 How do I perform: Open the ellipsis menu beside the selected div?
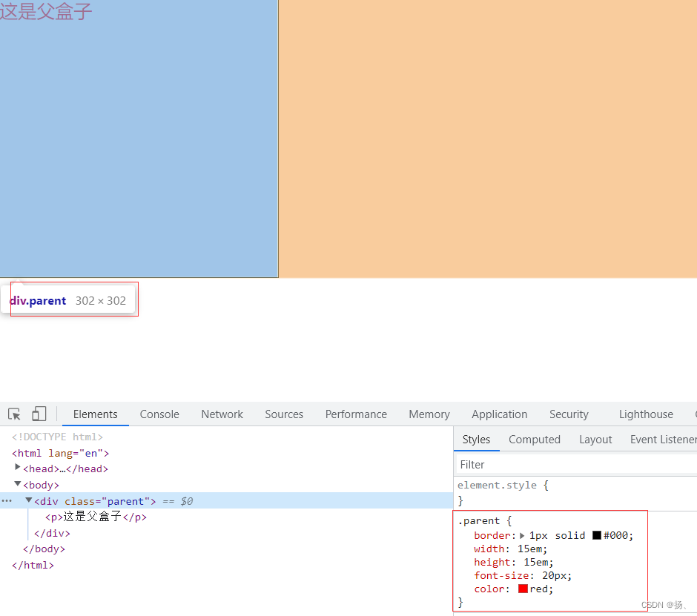[x=7, y=501]
